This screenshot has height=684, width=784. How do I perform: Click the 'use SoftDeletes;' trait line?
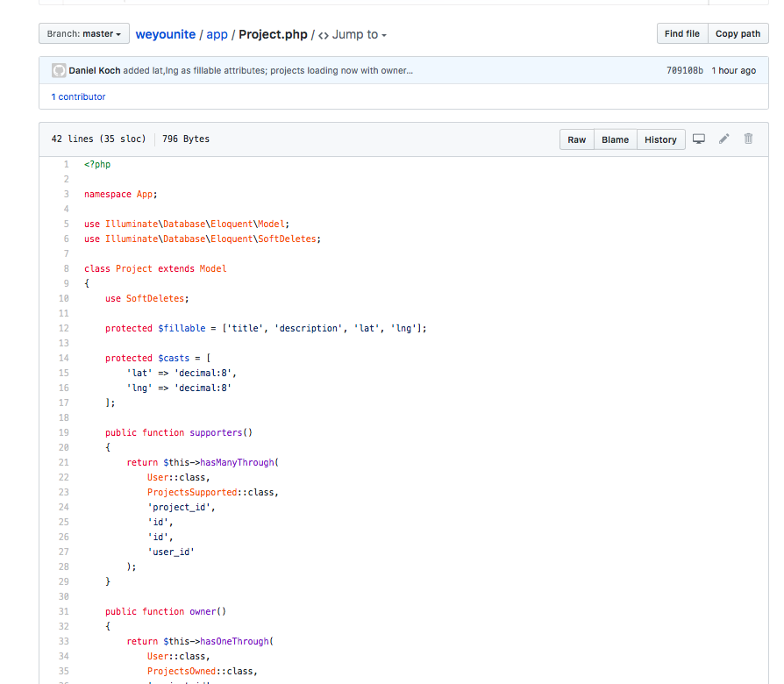147,298
